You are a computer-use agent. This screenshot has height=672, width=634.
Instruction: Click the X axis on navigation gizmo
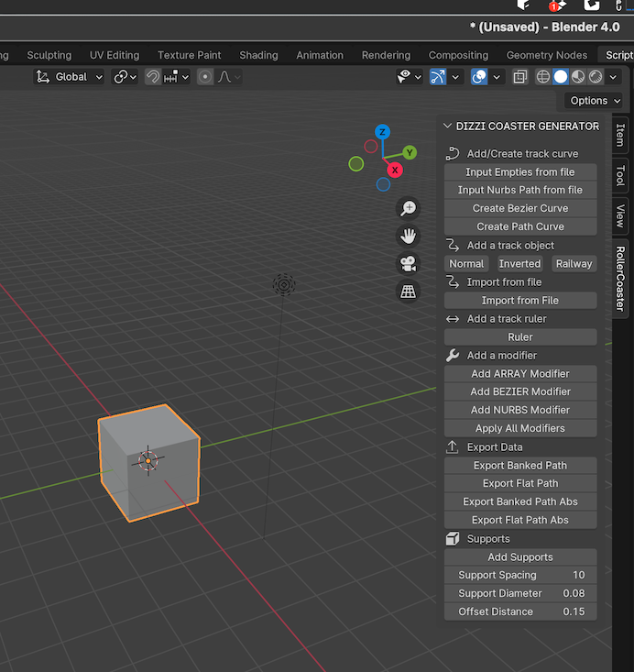click(x=395, y=171)
